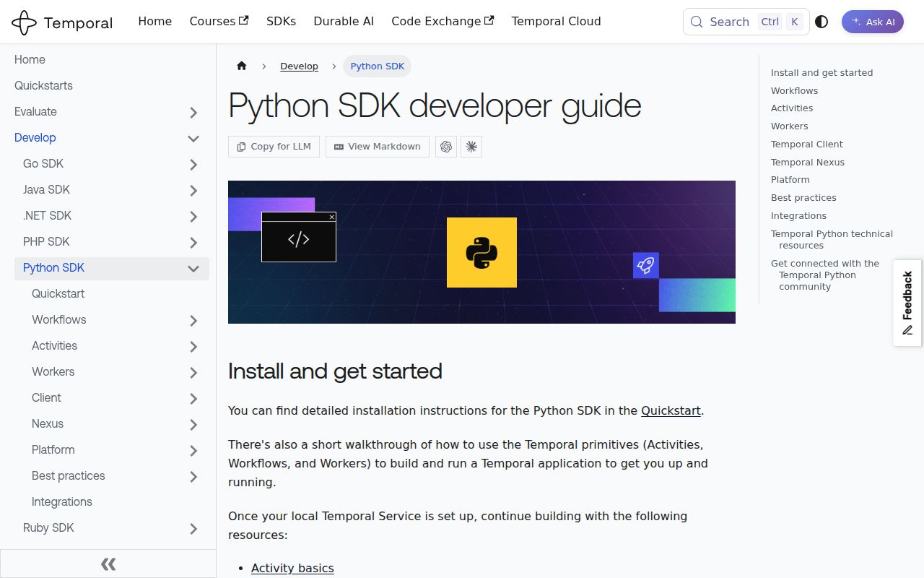Open Temporal Cloud in navbar
924x578 pixels.
556,22
